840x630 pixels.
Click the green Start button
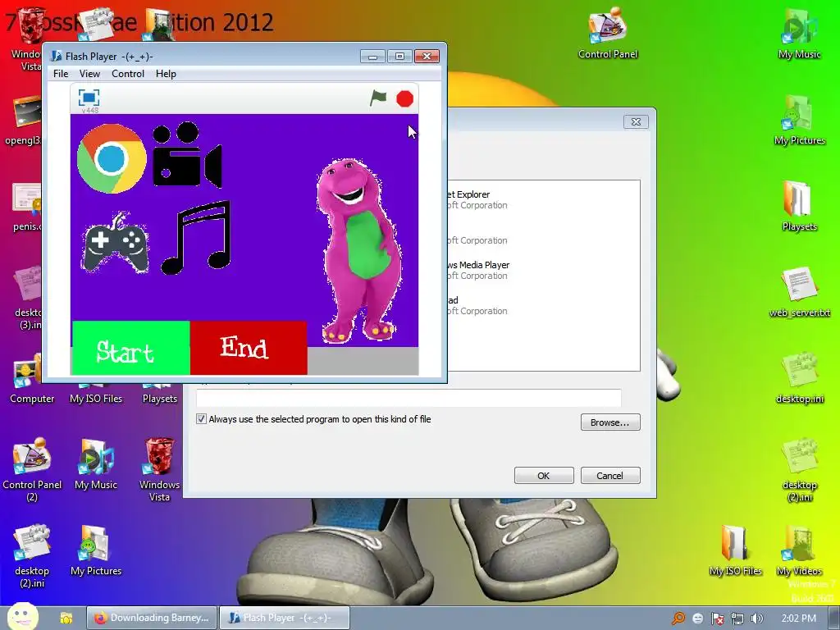(131, 348)
